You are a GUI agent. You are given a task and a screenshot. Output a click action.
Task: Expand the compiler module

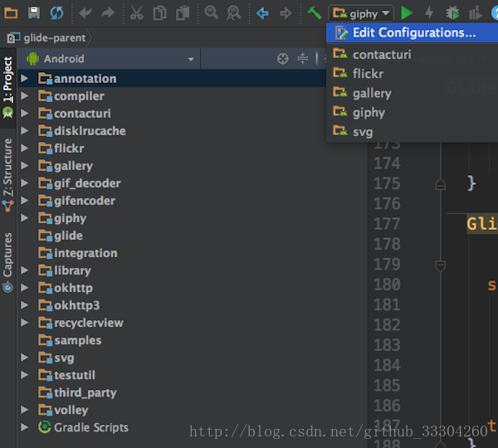tap(24, 96)
